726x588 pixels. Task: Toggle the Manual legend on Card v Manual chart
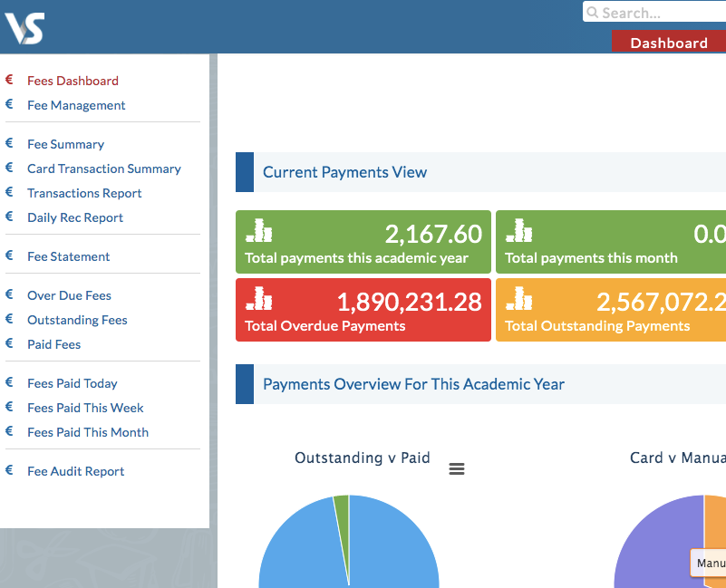[710, 563]
